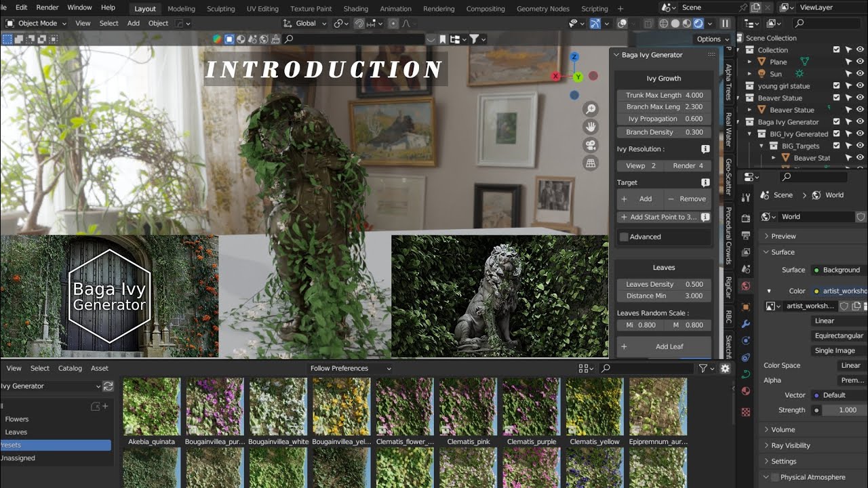The image size is (868, 488).
Task: Open asset browser settings gear icon
Action: point(725,368)
